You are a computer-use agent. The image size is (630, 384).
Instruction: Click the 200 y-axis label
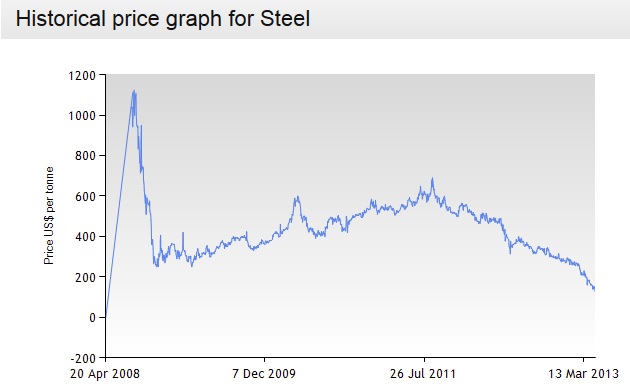85,277
